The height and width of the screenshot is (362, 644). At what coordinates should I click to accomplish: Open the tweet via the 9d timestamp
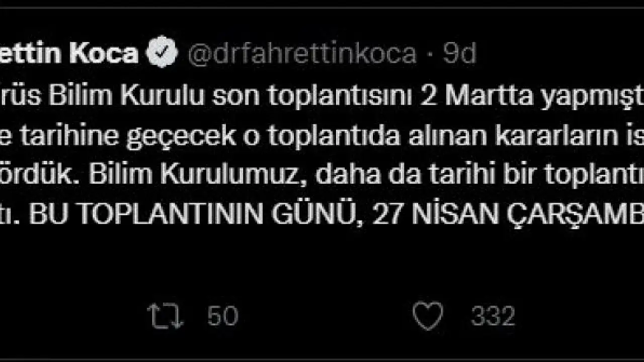[x=459, y=54]
